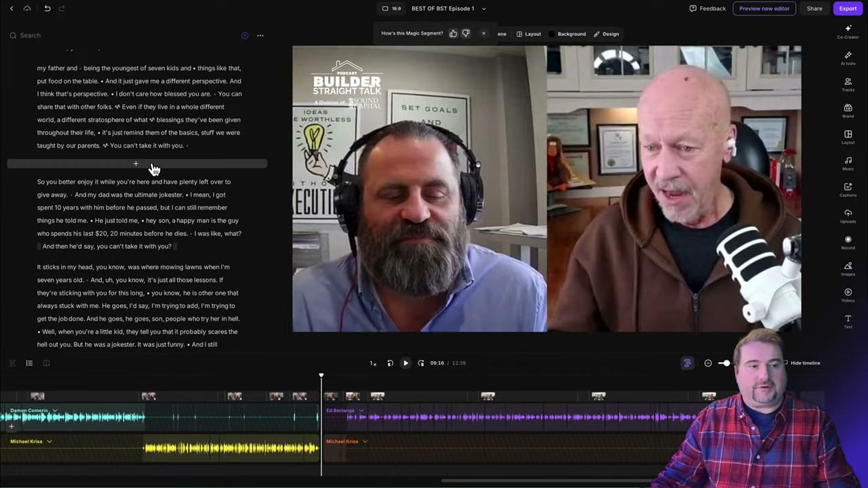Click the horizontal timeline scrollbar
Image resolution: width=868 pixels, height=488 pixels.
coord(549,481)
